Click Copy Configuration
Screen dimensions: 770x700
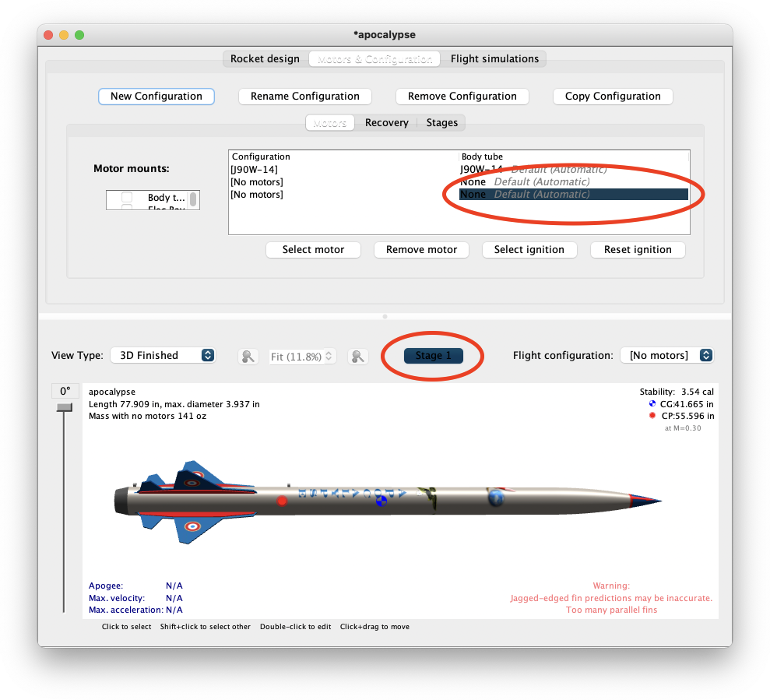[613, 96]
